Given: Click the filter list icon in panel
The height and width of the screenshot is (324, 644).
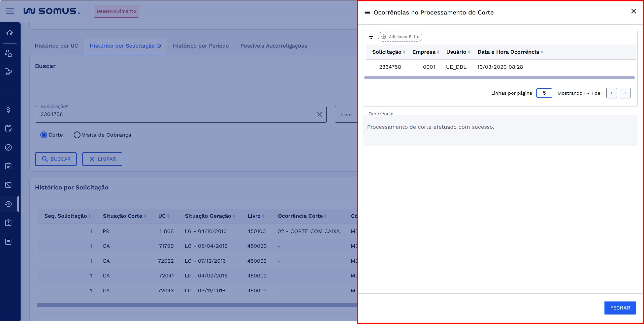Looking at the screenshot, I should [x=371, y=37].
